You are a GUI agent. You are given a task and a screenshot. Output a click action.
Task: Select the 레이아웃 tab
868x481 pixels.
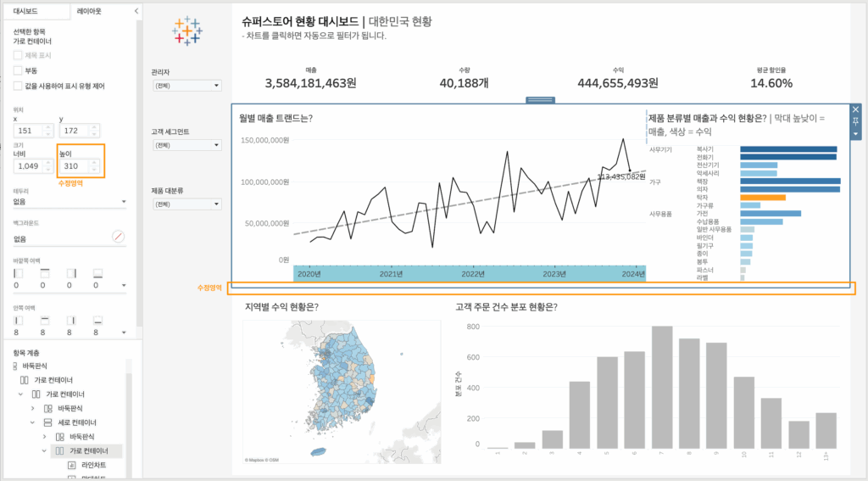click(89, 11)
